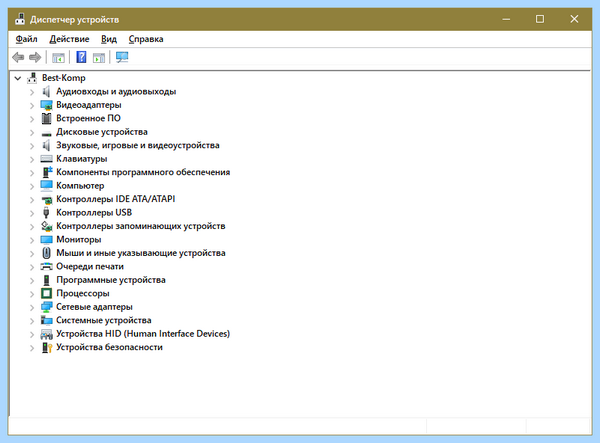This screenshot has height=443, width=600.
Task: Select the Очереди печати row
Action: [90, 266]
